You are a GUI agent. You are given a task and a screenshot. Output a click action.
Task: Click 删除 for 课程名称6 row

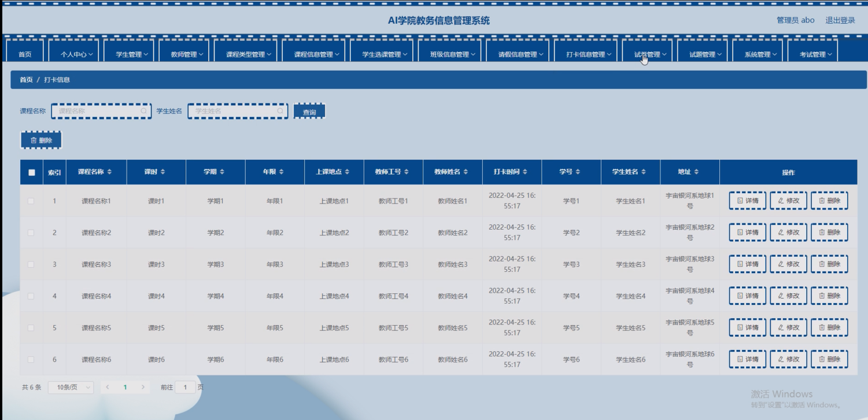[829, 359]
